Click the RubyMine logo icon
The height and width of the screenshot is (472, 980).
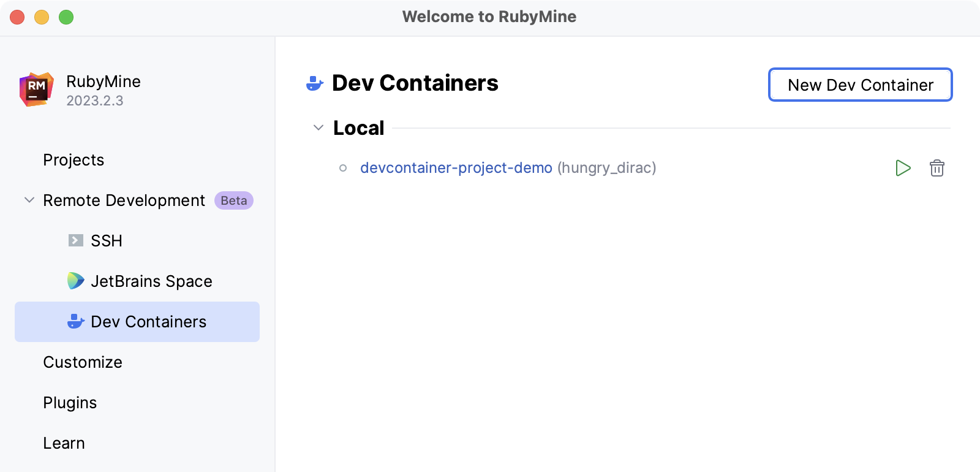click(x=37, y=90)
